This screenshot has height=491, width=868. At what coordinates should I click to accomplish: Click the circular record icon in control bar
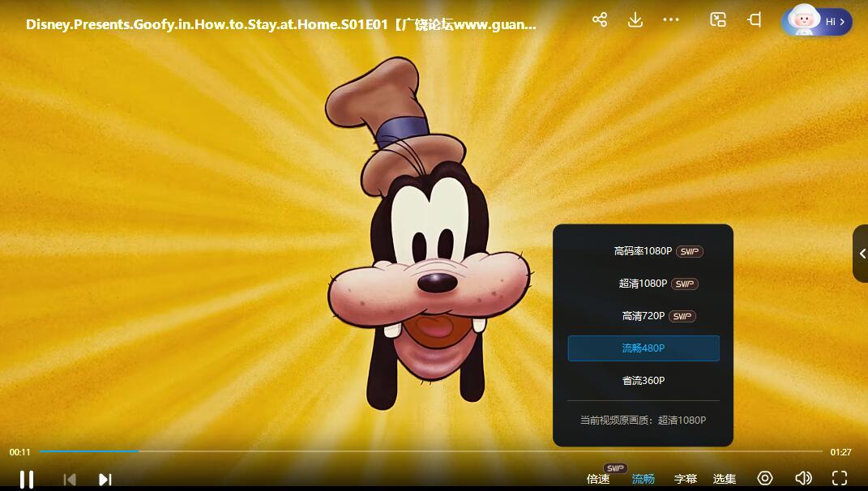(765, 478)
